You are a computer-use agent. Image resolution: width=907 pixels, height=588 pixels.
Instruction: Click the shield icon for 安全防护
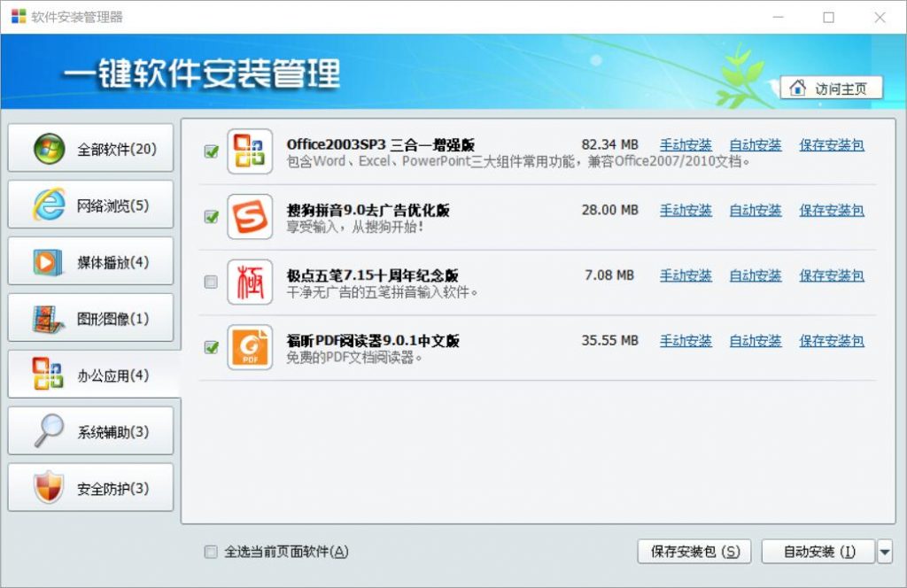48,487
